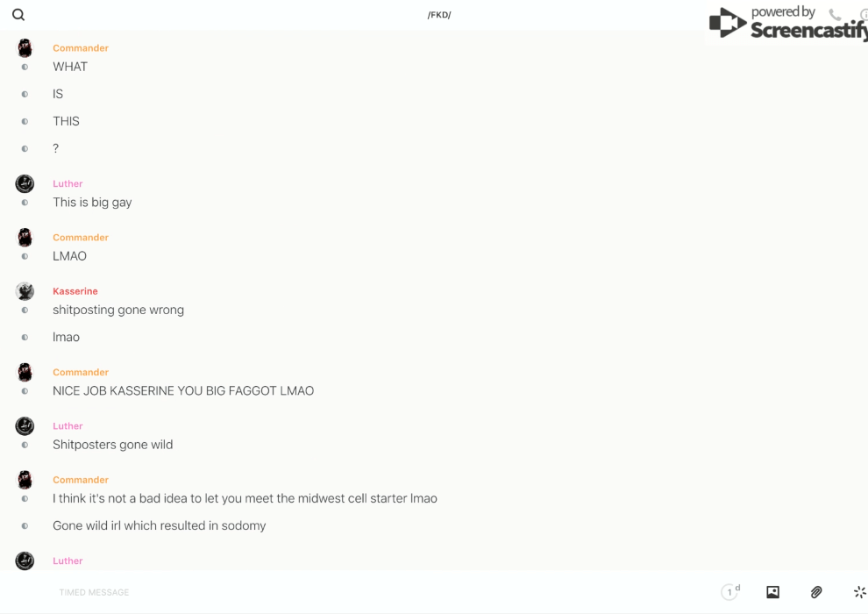The height and width of the screenshot is (614, 868).
Task: Select the message 'Gone wild irl which resulted'
Action: coord(160,525)
